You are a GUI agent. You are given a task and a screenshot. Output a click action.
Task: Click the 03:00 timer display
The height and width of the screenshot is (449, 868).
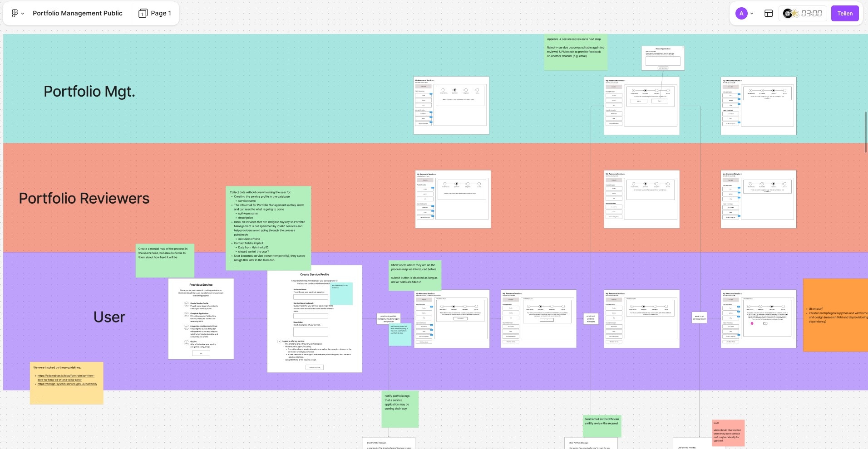pos(811,13)
